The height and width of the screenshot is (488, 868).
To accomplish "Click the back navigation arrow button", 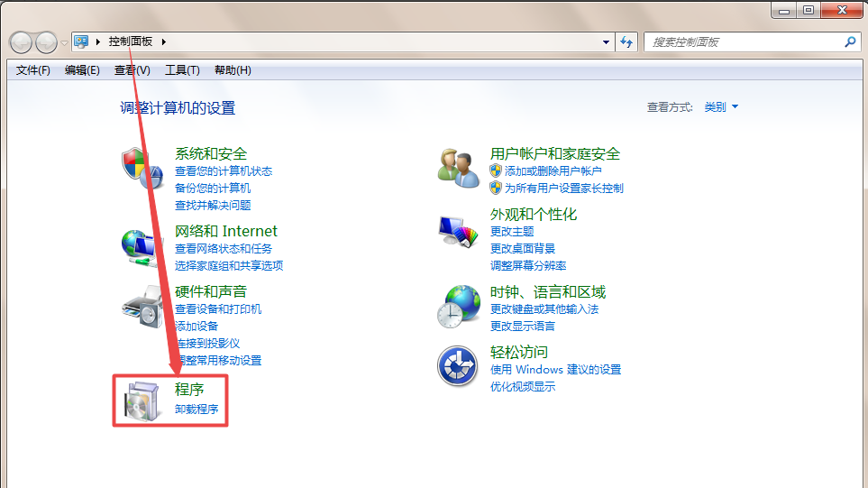I will point(21,42).
